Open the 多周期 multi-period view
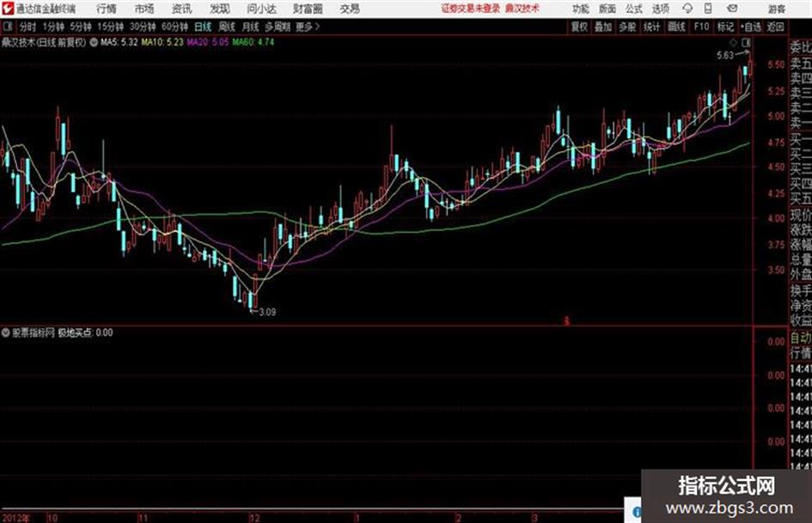Viewport: 812px width, 523px height. pyautogui.click(x=278, y=27)
